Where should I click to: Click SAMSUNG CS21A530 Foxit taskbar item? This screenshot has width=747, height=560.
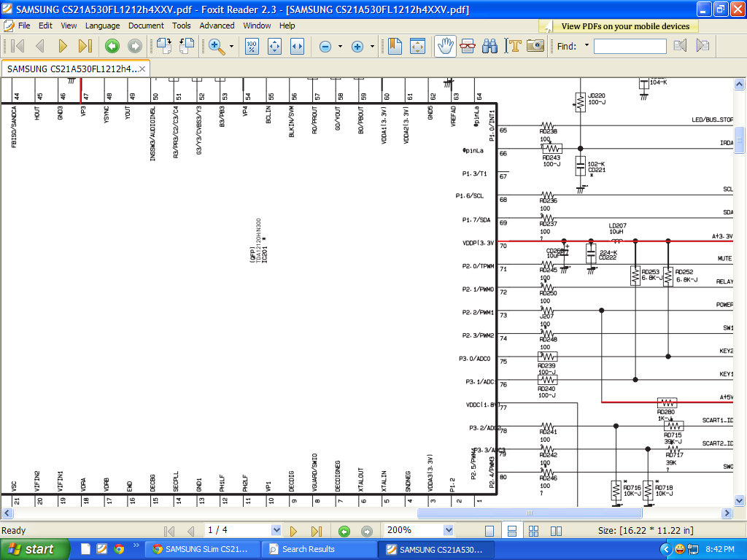click(436, 550)
